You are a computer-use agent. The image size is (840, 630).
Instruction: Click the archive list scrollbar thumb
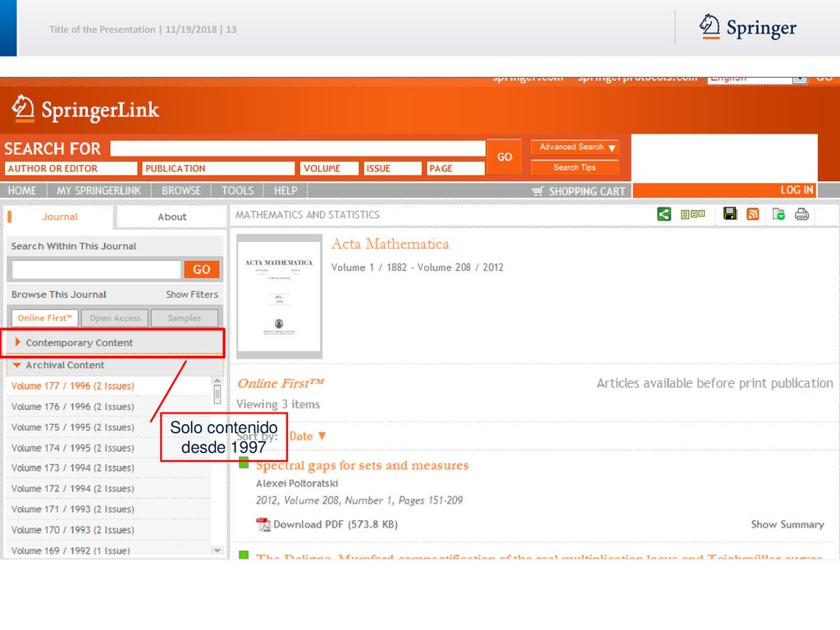click(x=217, y=395)
